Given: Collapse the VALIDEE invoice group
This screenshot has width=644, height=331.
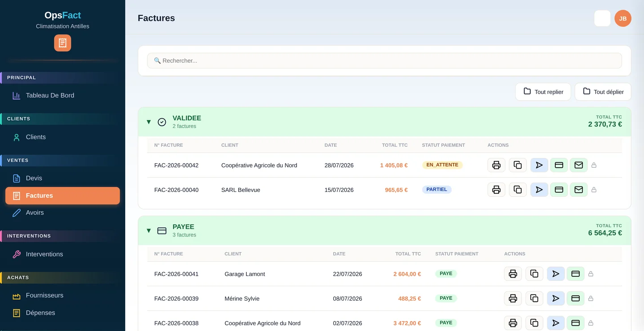Looking at the screenshot, I should tap(149, 122).
